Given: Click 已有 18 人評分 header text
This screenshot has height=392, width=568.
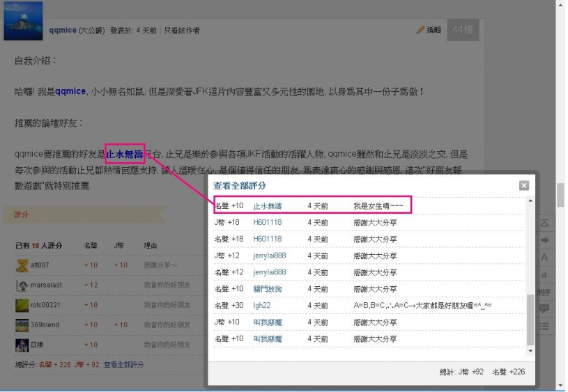Looking at the screenshot, I should 39,246.
